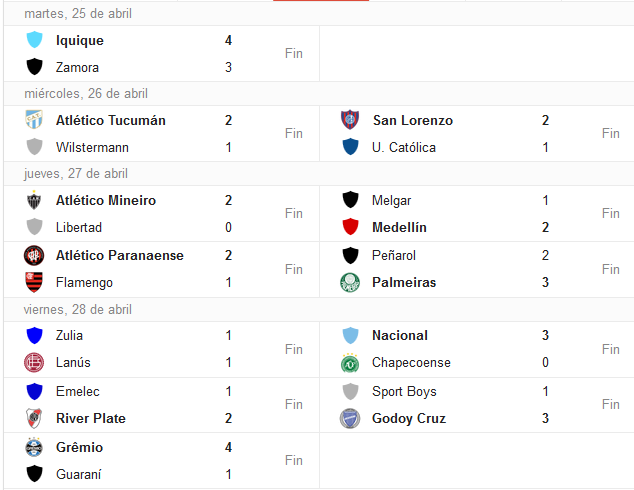Select the red-highlighted tab at top
The width and height of the screenshot is (634, 490).
(x=321, y=0)
